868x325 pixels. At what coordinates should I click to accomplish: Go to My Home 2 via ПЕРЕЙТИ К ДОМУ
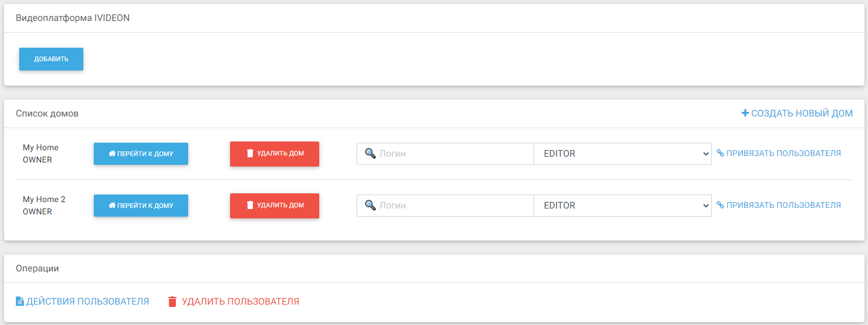(141, 206)
